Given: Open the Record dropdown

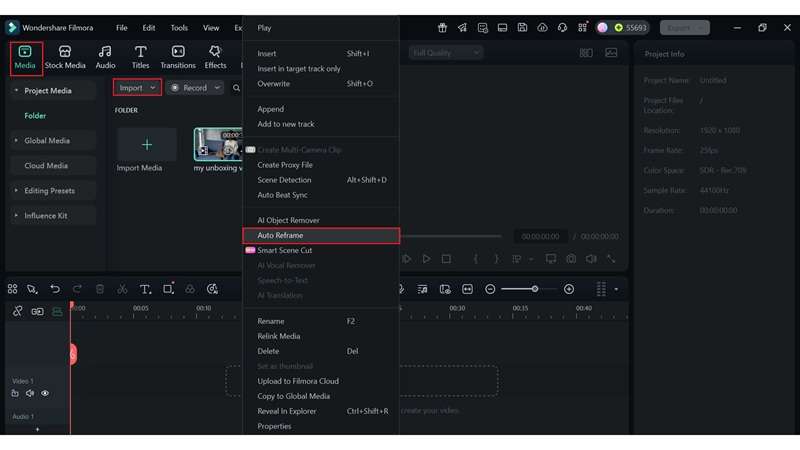Looking at the screenshot, I should [x=195, y=88].
